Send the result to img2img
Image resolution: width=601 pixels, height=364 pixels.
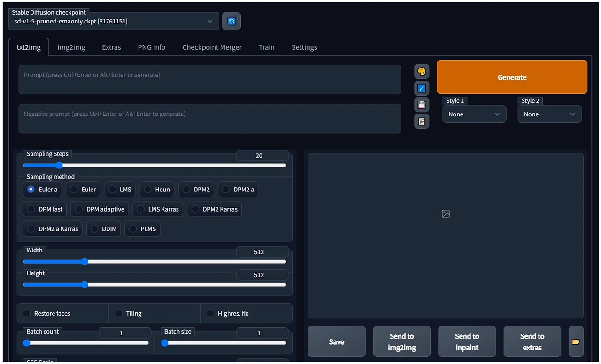(402, 342)
